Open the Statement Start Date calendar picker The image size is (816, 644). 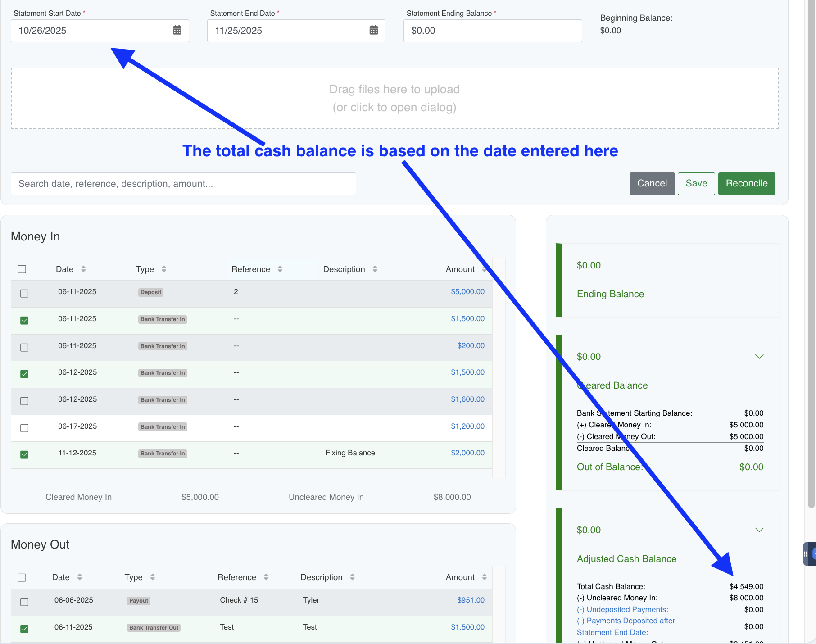[177, 30]
